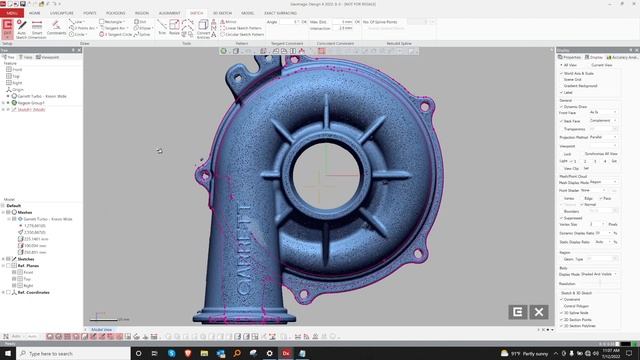Select the Smart Dimension tool

click(37, 29)
